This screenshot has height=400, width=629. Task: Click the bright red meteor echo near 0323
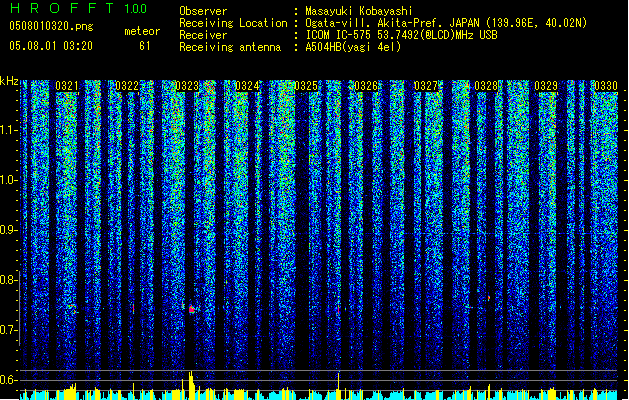tap(192, 309)
